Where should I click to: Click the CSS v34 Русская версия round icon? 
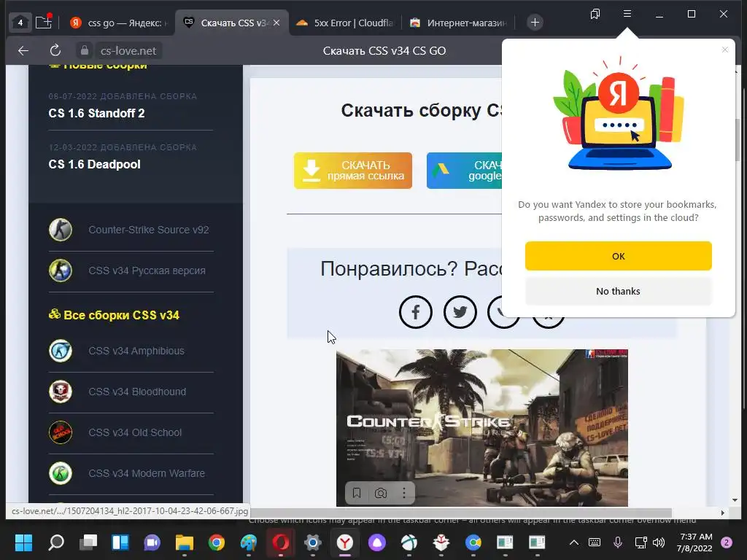(x=61, y=271)
